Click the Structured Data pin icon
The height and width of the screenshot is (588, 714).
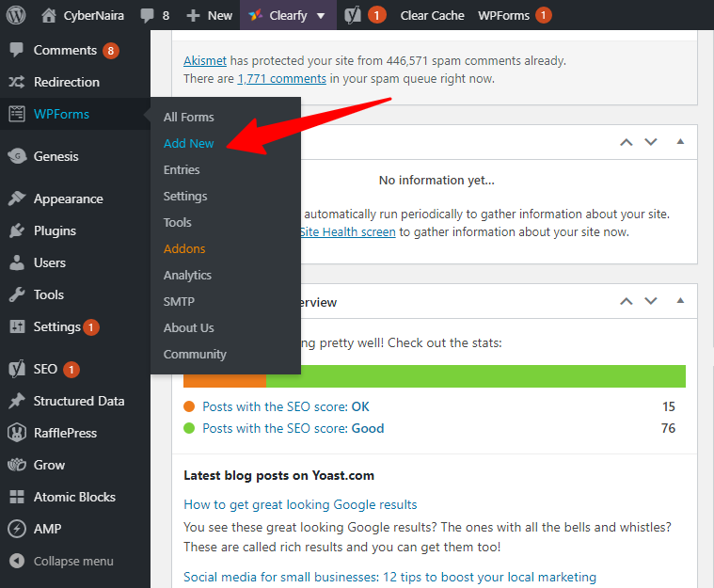[x=17, y=401]
